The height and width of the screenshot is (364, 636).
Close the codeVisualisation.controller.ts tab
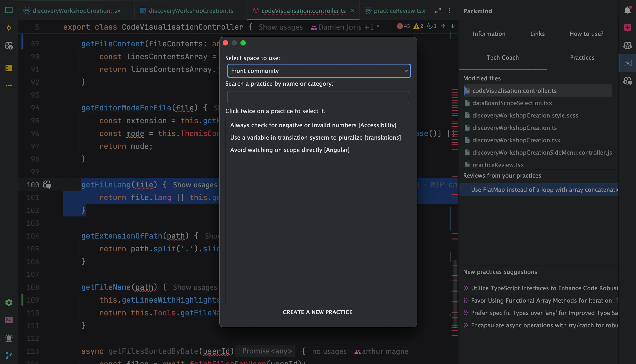tap(353, 11)
